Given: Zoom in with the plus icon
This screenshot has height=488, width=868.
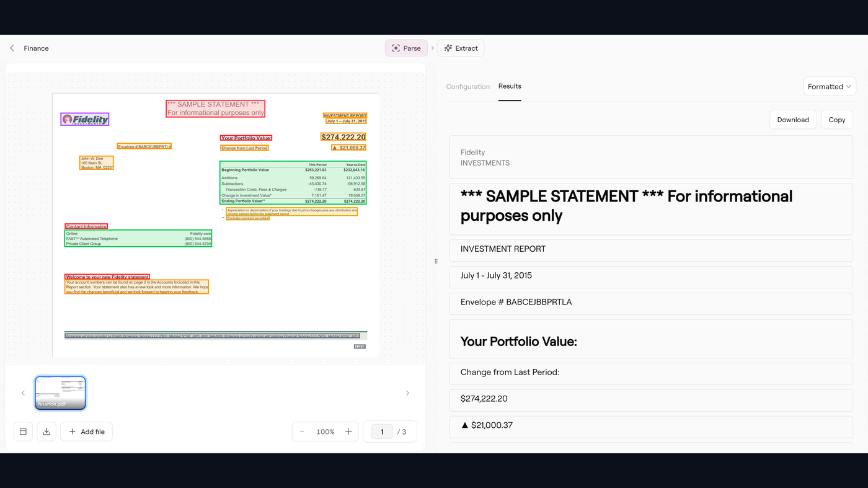Looking at the screenshot, I should [x=348, y=432].
